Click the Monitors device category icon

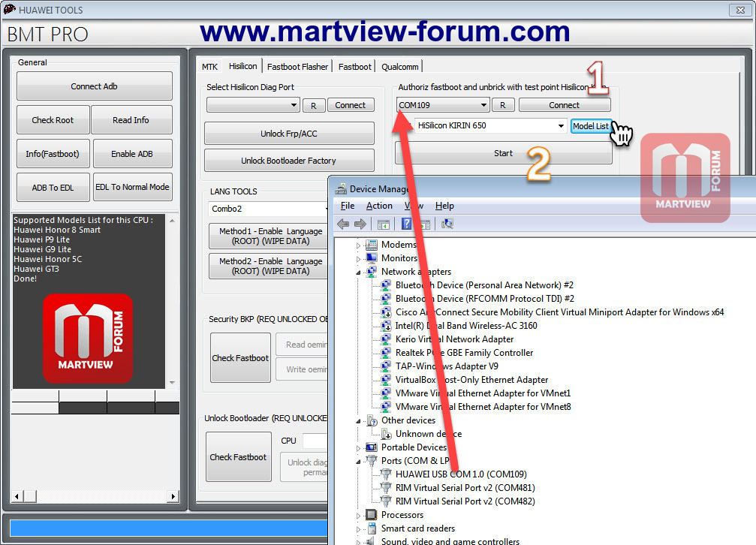[x=372, y=258]
